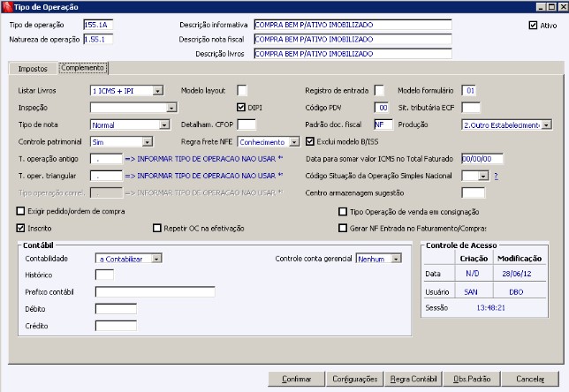Open the ? help link for Simples Nacional

coord(496,177)
